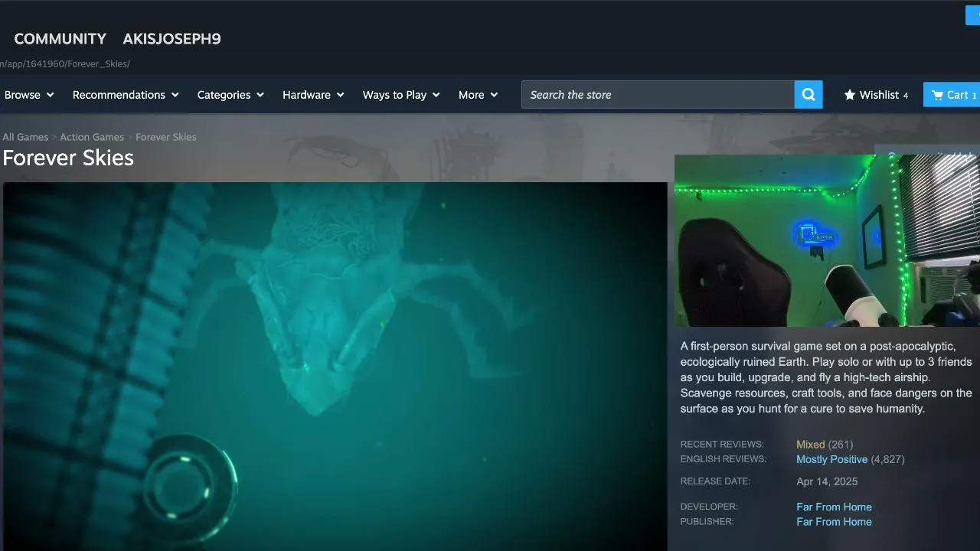The image size is (980, 551).
Task: Click the main game trailer video area
Action: (335, 367)
